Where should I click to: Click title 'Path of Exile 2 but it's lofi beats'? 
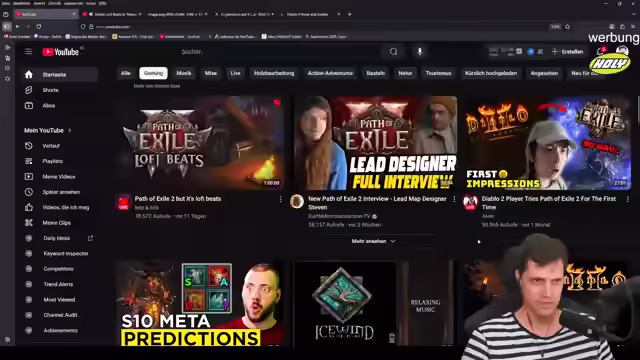click(178, 199)
